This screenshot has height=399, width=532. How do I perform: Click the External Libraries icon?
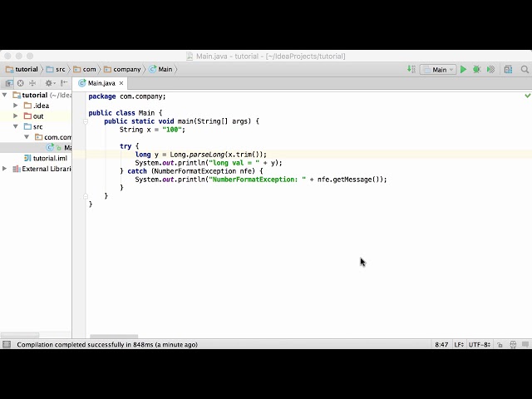tap(17, 169)
